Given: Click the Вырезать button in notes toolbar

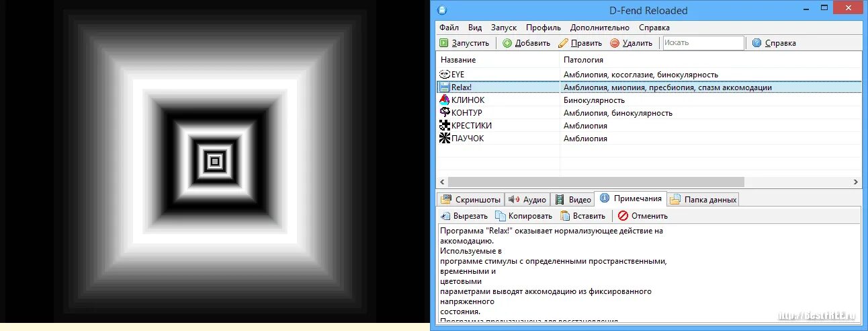Looking at the screenshot, I should [464, 216].
